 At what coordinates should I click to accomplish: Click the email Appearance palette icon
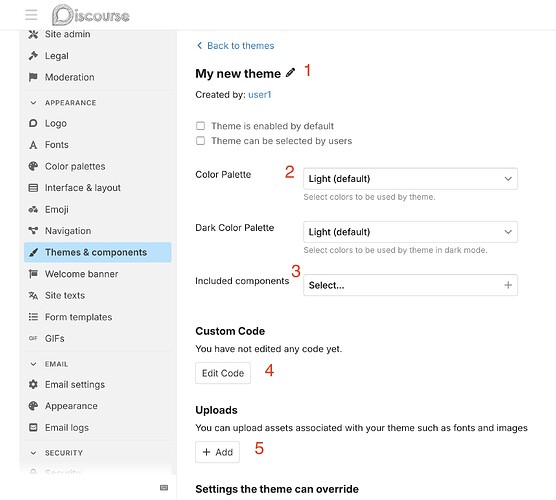click(33, 406)
